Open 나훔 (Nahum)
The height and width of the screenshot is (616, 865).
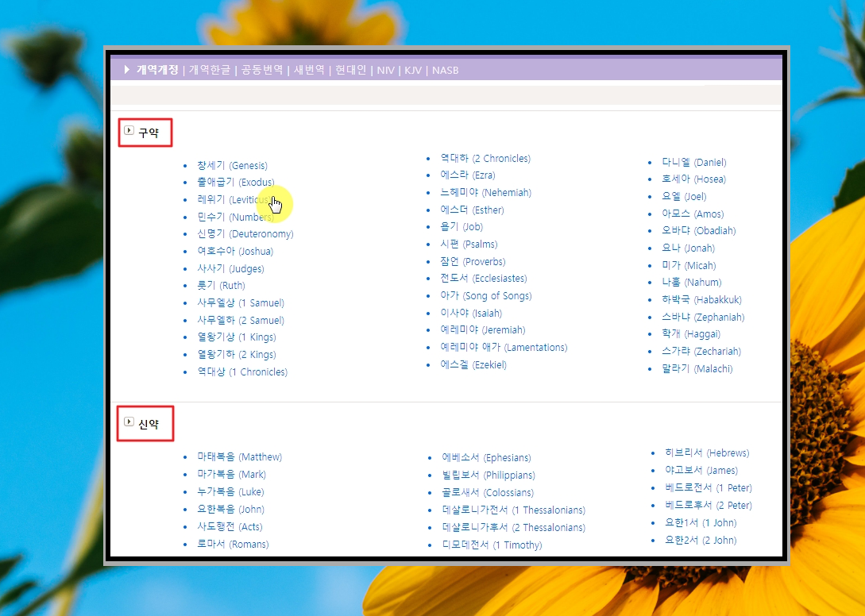pos(692,282)
